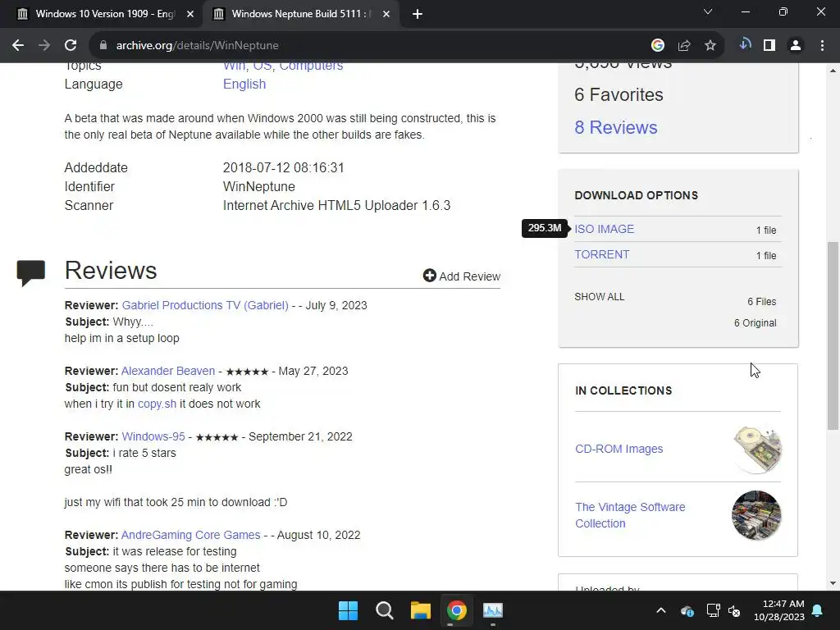Viewport: 840px width, 630px height.
Task: Click the Vintage Software Collection thumbnail
Action: coord(756,515)
